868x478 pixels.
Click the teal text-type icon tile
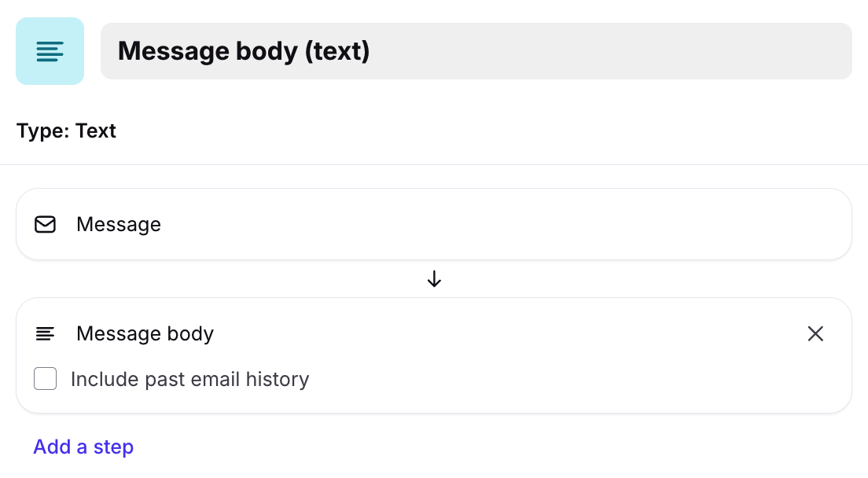click(x=50, y=51)
